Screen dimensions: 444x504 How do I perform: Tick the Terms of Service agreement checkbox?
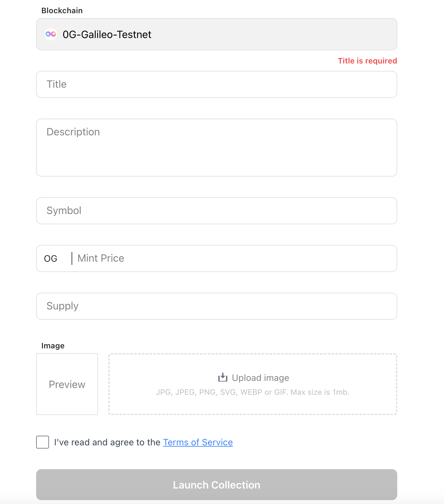tap(43, 442)
